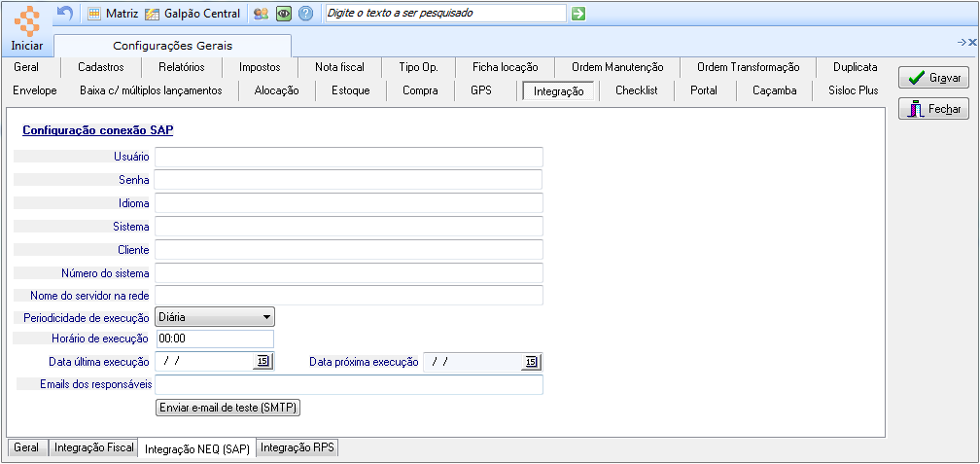Viewport: 980px width, 464px height.
Task: Open the Relatórios tab
Action: click(181, 67)
